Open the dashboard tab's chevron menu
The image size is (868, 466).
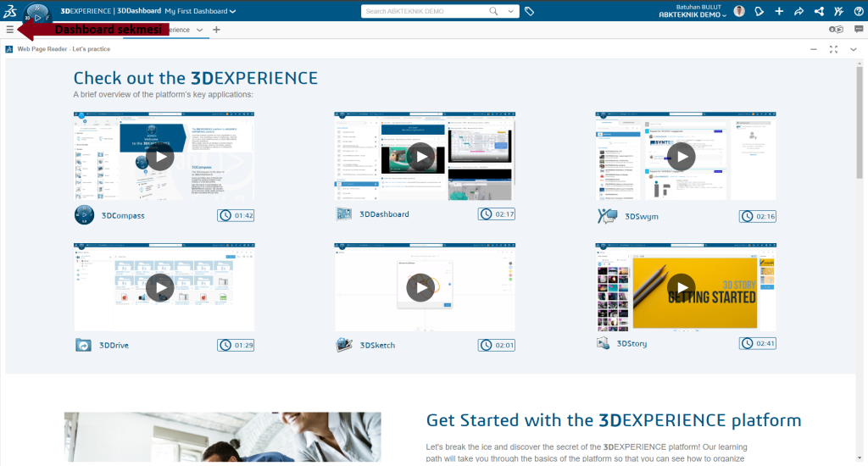click(x=200, y=30)
